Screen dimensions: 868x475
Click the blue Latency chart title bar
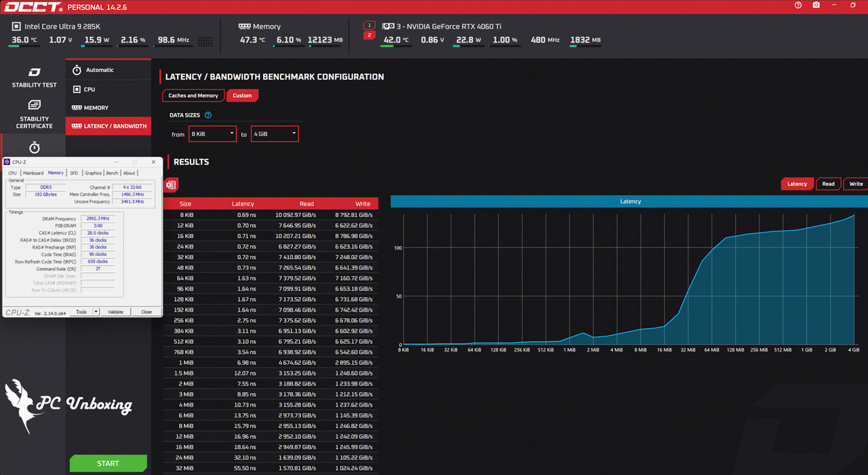pyautogui.click(x=630, y=201)
